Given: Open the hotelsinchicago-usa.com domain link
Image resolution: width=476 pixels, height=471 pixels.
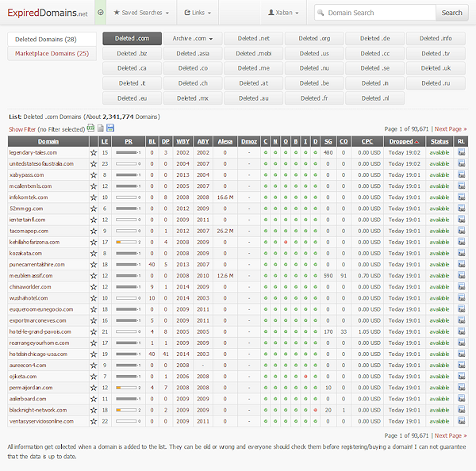Looking at the screenshot, I should point(38,354).
